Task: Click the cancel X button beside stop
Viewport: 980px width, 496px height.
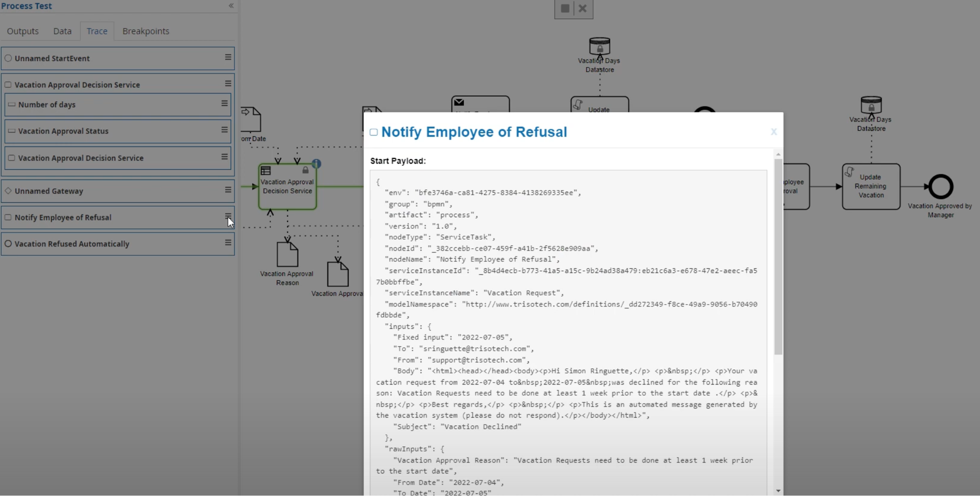Action: point(583,9)
